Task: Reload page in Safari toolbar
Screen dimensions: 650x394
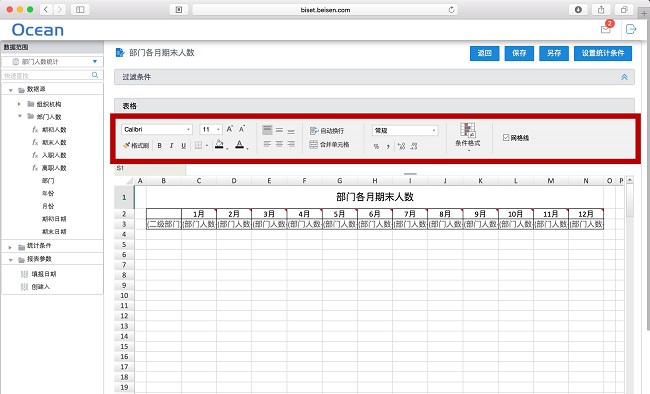Action: [451, 10]
